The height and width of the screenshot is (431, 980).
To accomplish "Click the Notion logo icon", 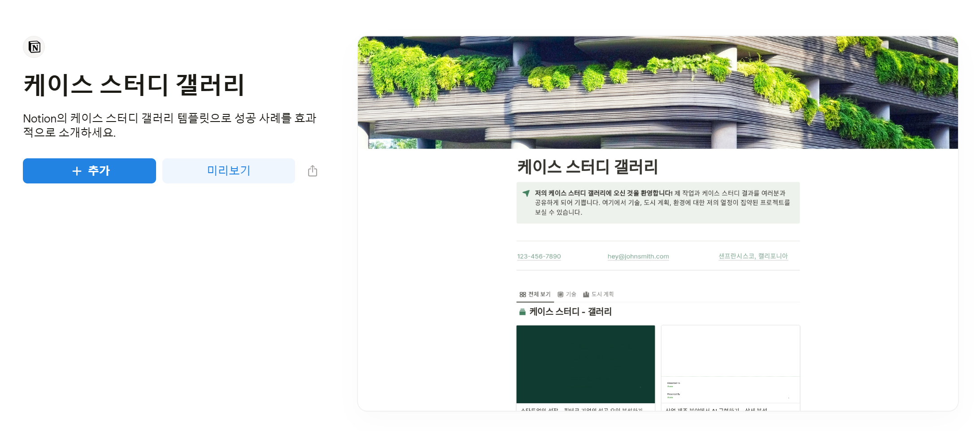I will (34, 47).
